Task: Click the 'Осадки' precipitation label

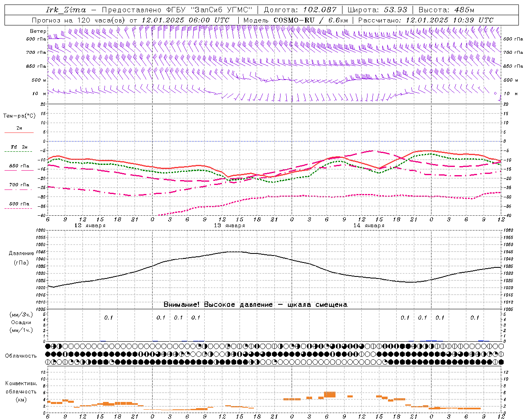Action: tap(21, 322)
